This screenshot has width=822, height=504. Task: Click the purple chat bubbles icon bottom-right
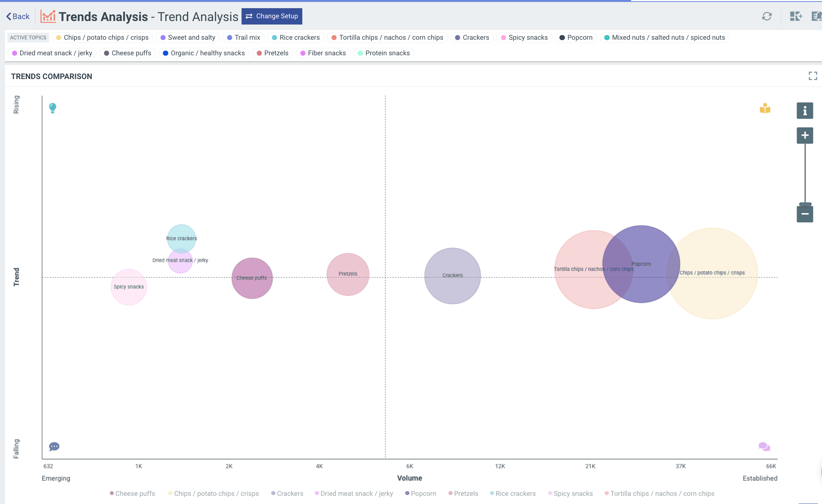[x=764, y=446]
